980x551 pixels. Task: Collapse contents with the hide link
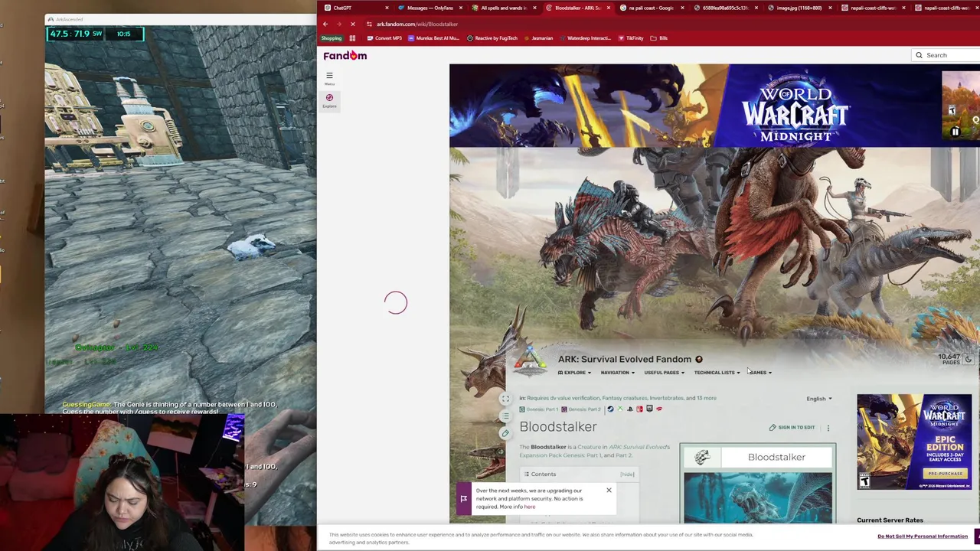point(627,474)
